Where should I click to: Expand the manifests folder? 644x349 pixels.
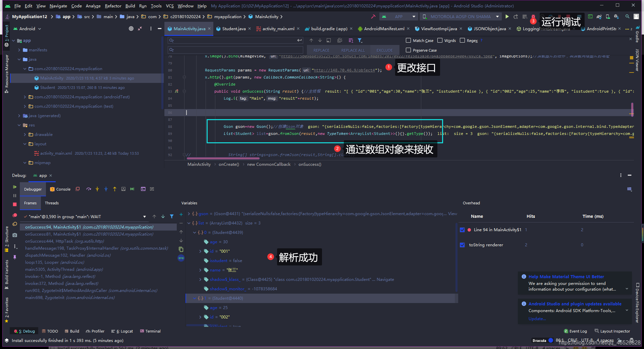point(19,50)
